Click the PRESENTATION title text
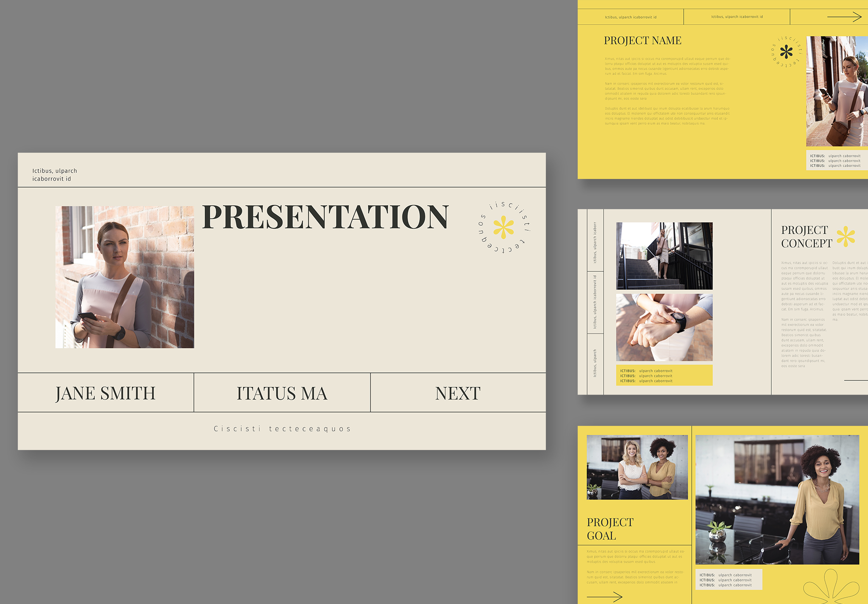Screen dimensions: 868x604 point(325,217)
